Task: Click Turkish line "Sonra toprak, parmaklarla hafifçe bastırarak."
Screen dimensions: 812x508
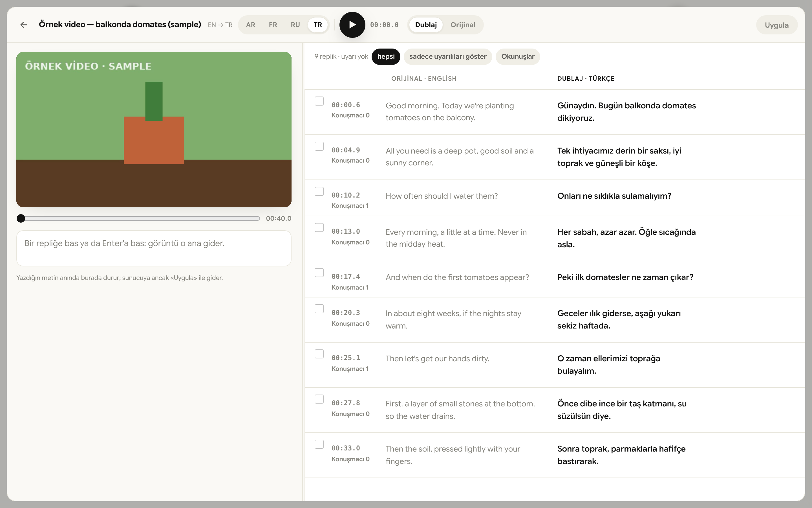Action: [x=621, y=455]
